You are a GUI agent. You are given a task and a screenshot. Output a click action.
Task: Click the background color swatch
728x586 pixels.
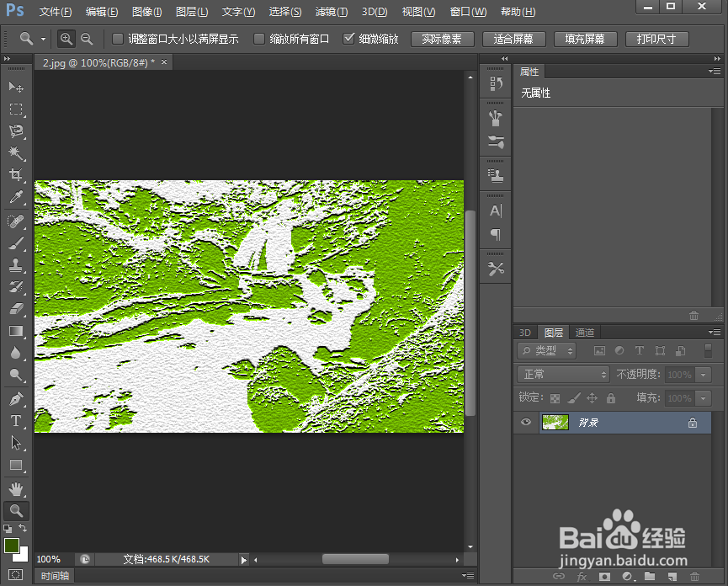(24, 557)
